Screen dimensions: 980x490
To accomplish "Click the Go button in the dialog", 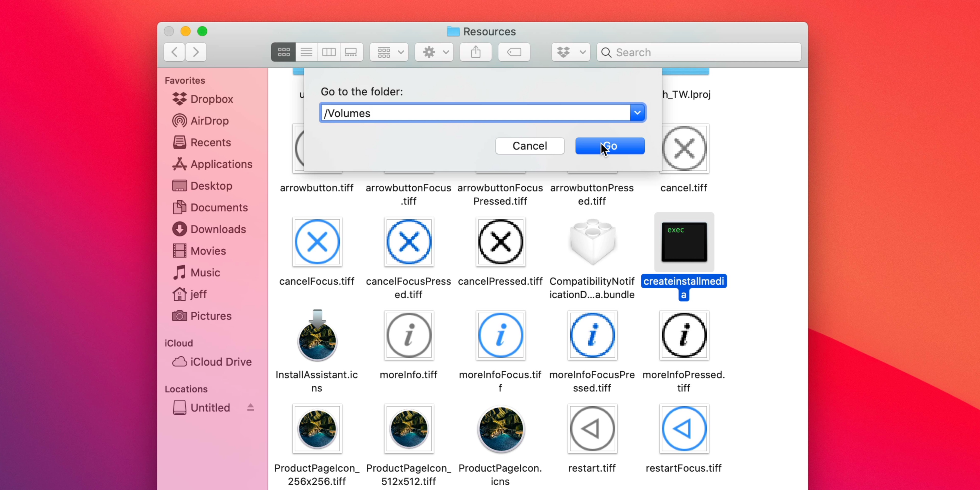I will [609, 146].
